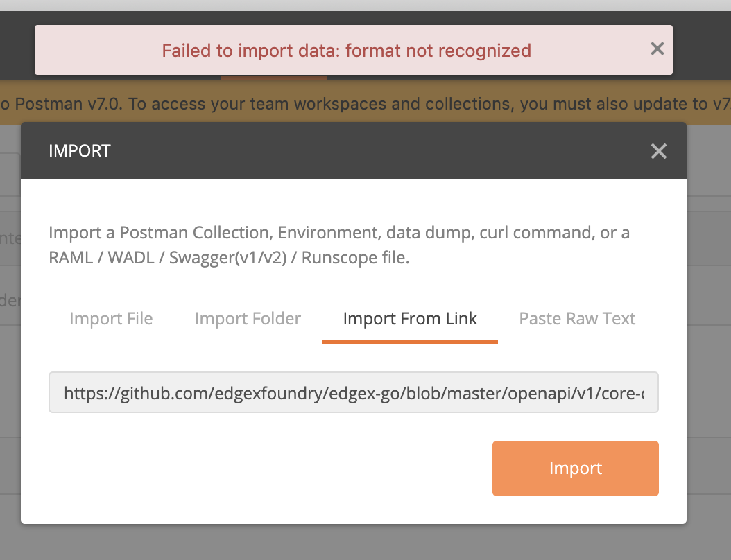Click the X icon on the error notification
The image size is (731, 560).
(656, 49)
